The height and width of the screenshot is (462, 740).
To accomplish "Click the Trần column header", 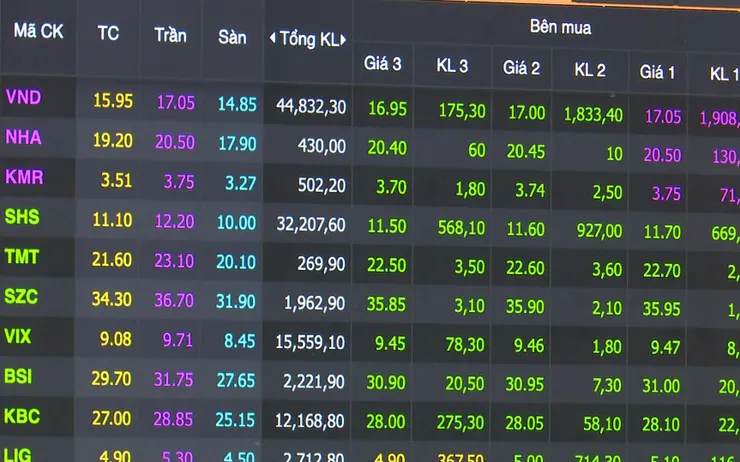I will coord(170,35).
